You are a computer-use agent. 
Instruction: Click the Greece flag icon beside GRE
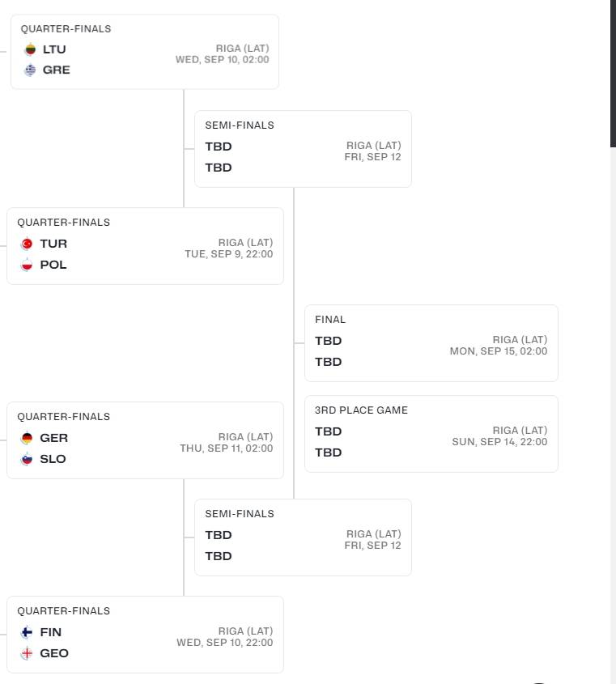pyautogui.click(x=30, y=70)
